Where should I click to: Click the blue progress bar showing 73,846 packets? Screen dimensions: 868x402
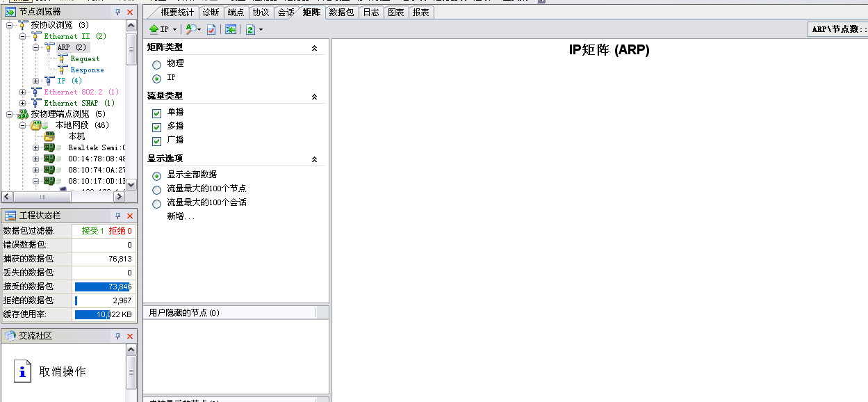point(101,286)
